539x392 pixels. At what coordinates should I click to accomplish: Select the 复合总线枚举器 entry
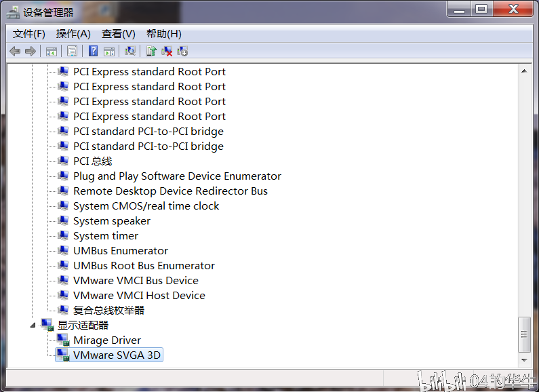[108, 311]
